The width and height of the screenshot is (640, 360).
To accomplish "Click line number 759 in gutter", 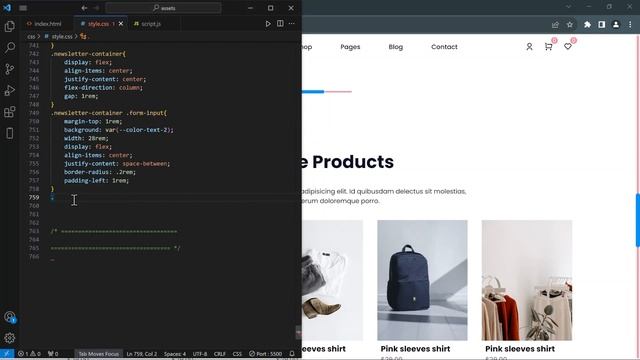I will click(x=34, y=198).
